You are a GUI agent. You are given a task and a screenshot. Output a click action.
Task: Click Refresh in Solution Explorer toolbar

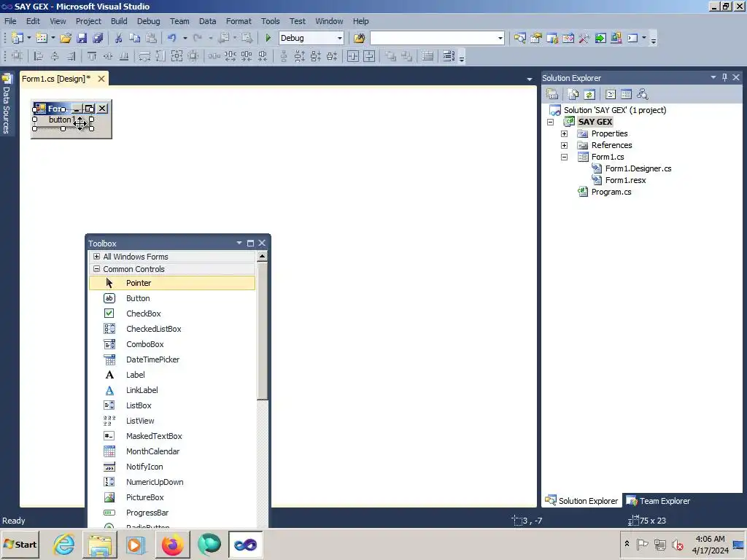589,94
